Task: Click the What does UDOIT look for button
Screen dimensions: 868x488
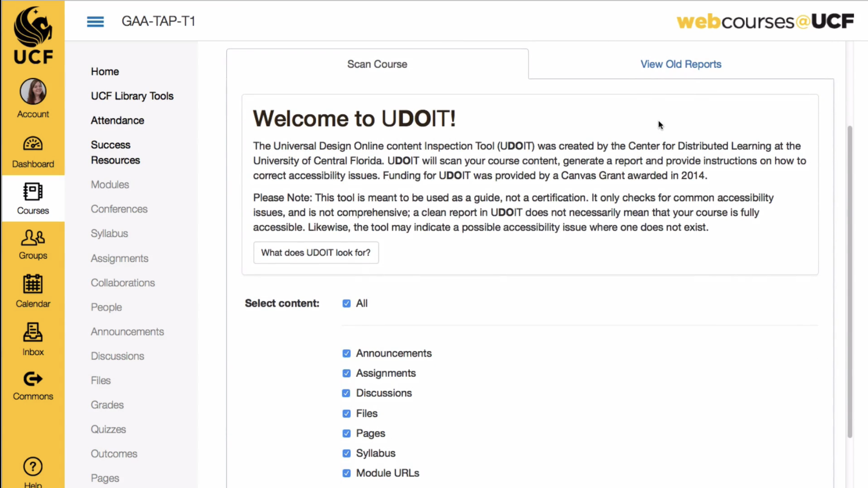Action: (x=316, y=253)
